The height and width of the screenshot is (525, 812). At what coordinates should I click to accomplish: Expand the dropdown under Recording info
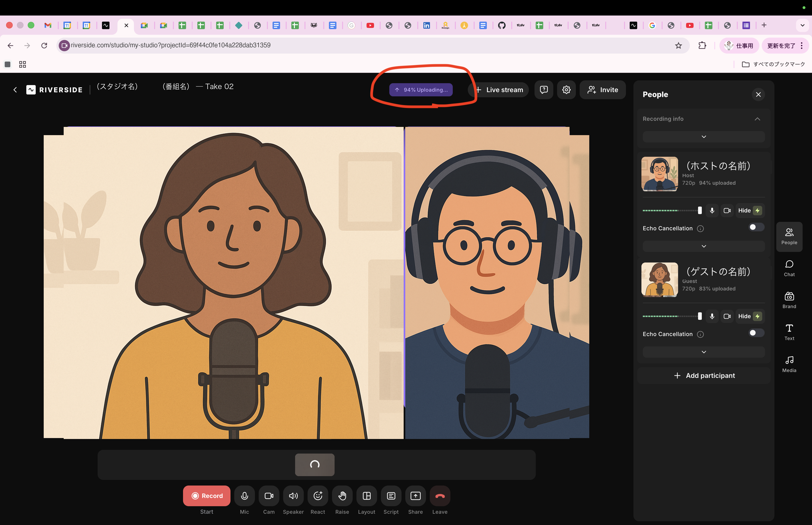704,137
